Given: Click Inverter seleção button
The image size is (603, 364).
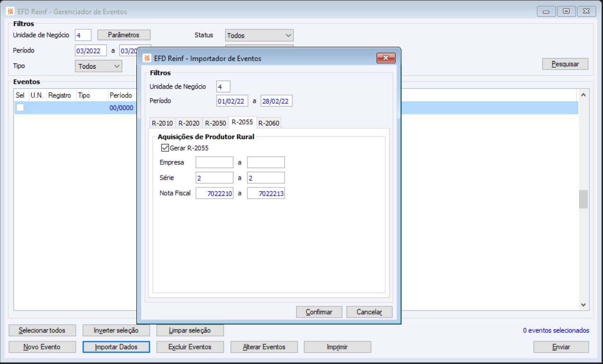Looking at the screenshot, I should pyautogui.click(x=115, y=330).
